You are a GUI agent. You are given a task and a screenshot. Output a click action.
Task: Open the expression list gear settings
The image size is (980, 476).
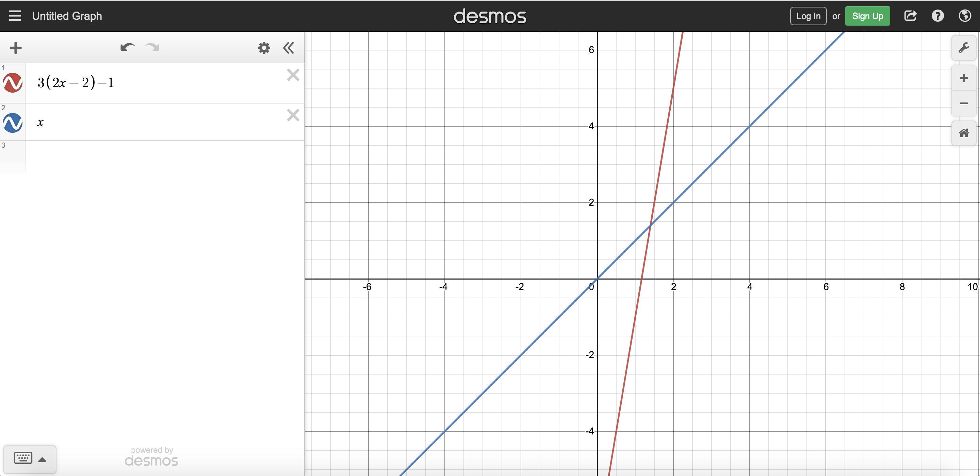264,48
